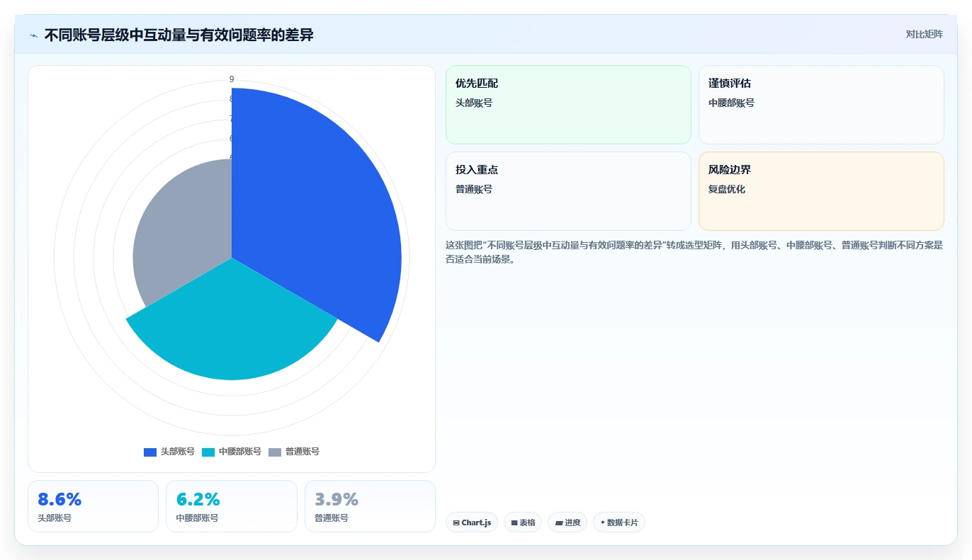Viewport: 972px width, 560px height.
Task: Click the 进度 tag chip
Action: (x=567, y=522)
